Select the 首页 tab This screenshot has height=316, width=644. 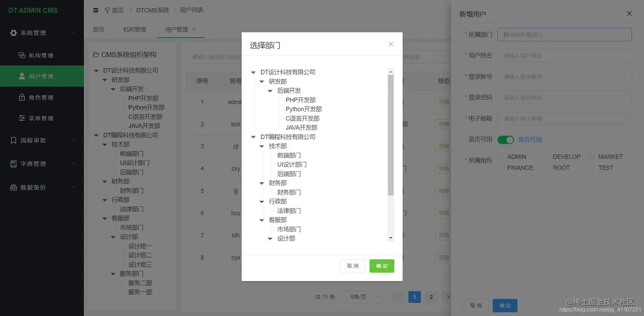coord(98,29)
